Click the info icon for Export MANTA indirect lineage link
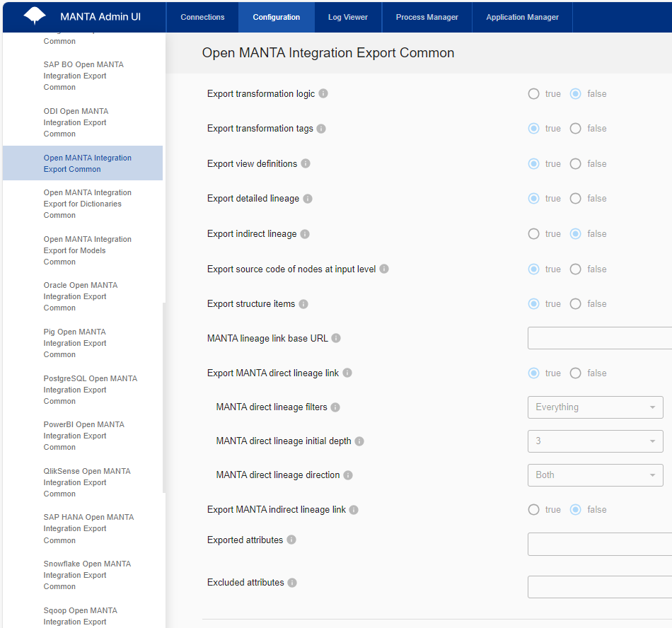Image resolution: width=672 pixels, height=628 pixels. coord(352,509)
